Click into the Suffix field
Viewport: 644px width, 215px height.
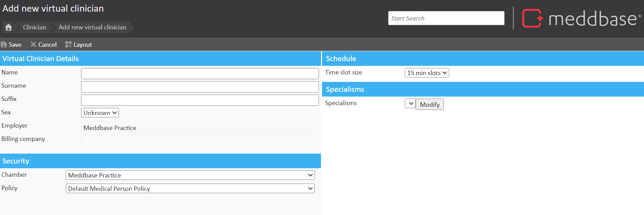coord(200,100)
